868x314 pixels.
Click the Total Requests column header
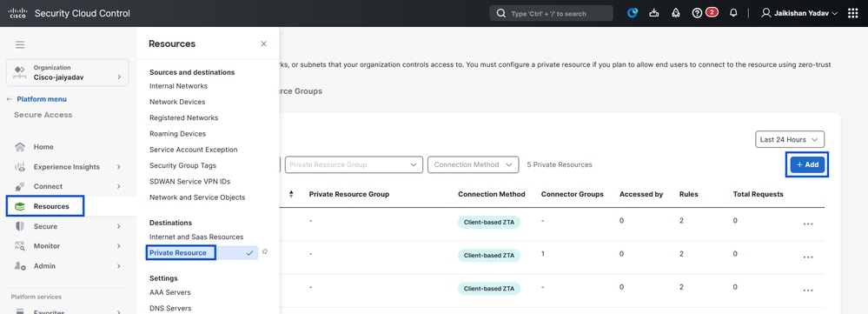[758, 194]
